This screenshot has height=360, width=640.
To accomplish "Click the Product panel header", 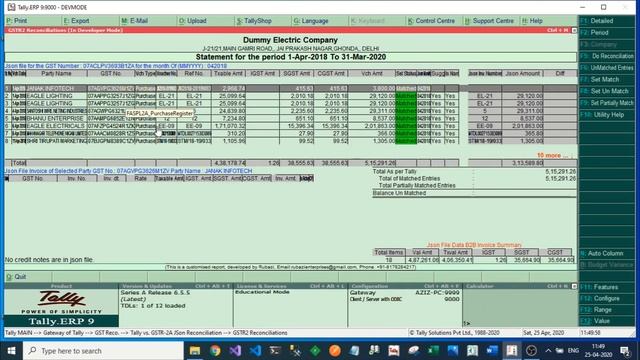I will [x=61, y=287].
